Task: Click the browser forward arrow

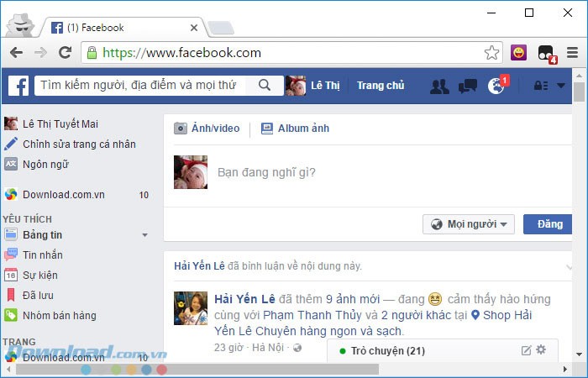Action: 40,52
